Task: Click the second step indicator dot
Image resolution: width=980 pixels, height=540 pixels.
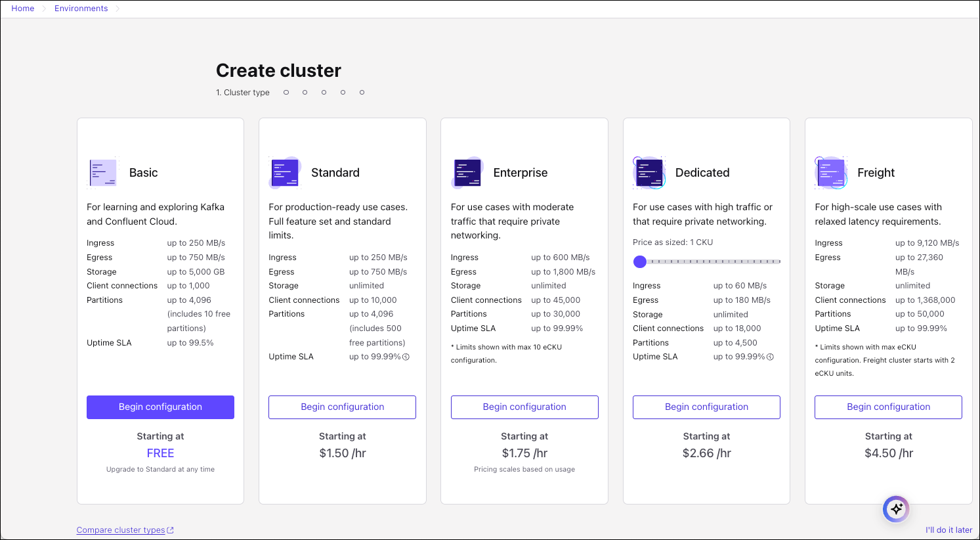Action: pos(305,93)
